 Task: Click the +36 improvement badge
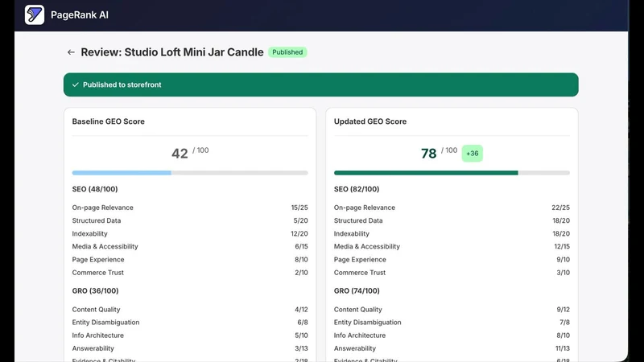tap(473, 153)
